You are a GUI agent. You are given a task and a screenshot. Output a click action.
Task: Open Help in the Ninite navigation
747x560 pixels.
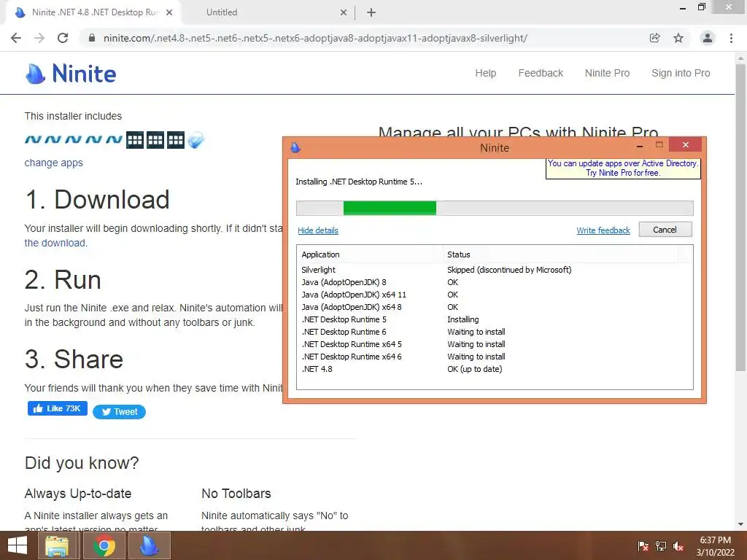[x=485, y=74]
